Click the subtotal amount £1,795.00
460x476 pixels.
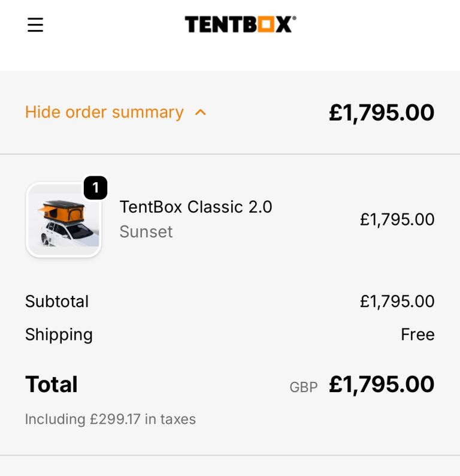(x=397, y=301)
